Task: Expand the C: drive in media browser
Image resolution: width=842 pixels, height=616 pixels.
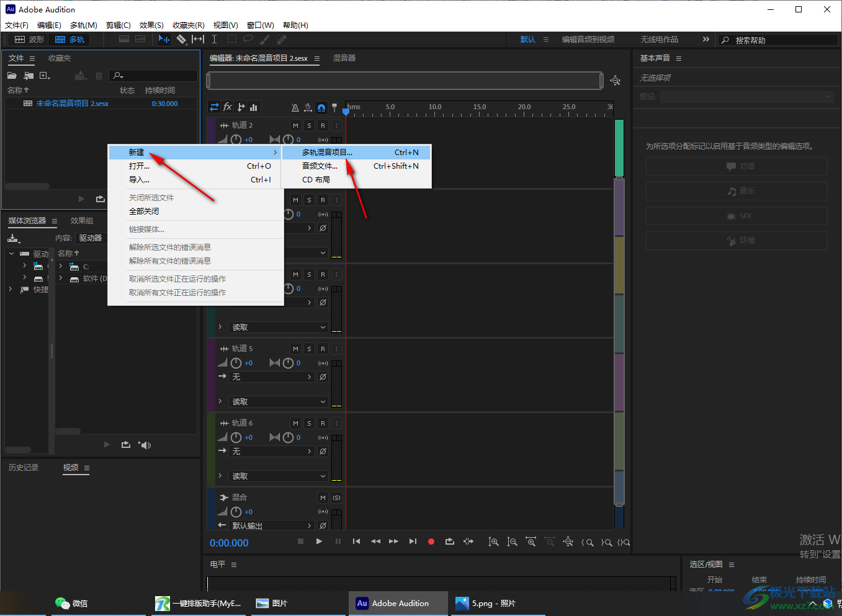Action: coord(61,266)
